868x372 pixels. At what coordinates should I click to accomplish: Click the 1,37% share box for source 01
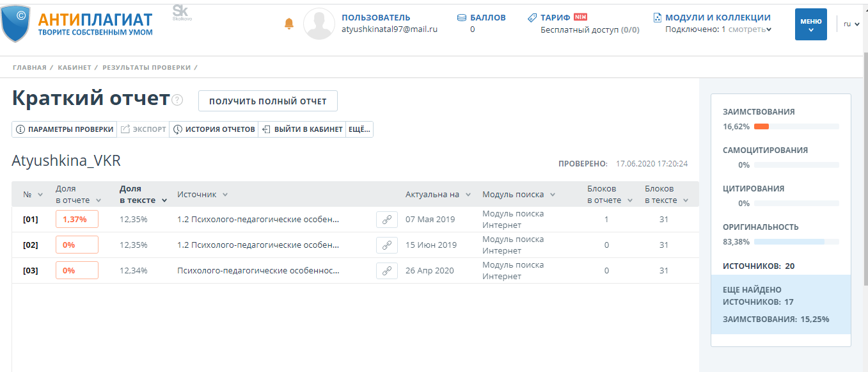pos(77,220)
